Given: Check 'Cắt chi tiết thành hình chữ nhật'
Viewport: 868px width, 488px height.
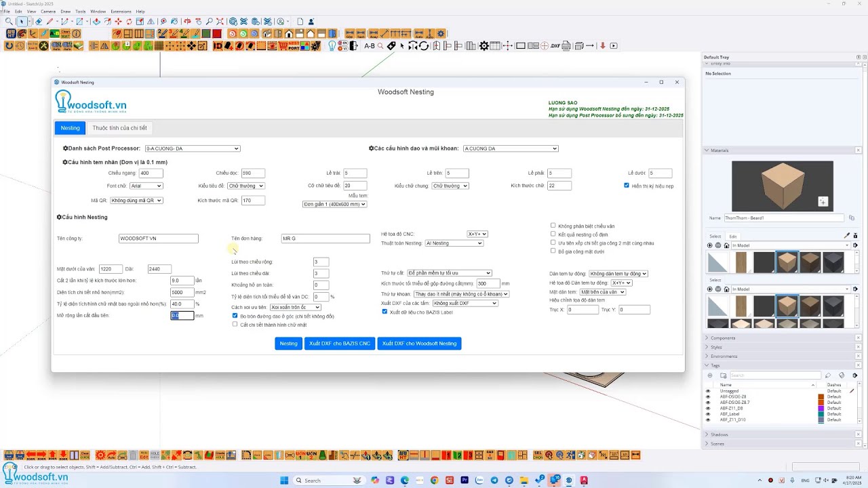Looking at the screenshot, I should pyautogui.click(x=235, y=324).
